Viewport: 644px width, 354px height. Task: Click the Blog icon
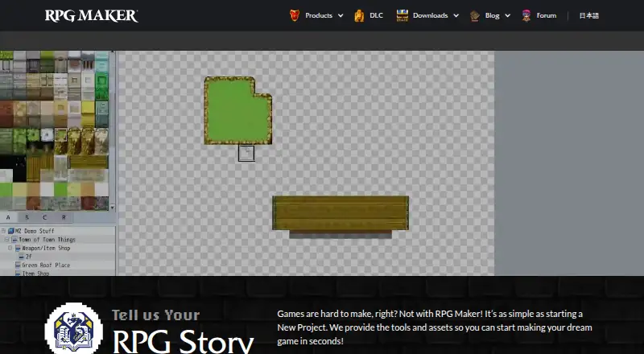[475, 15]
